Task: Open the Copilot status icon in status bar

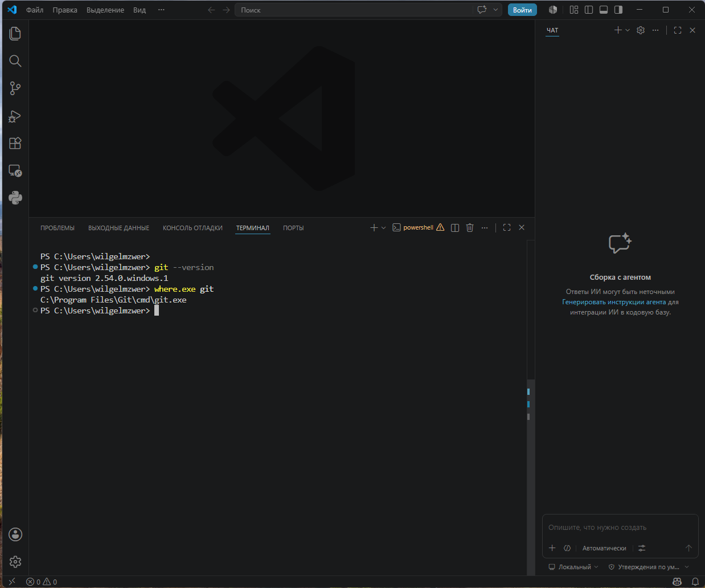Action: [677, 582]
